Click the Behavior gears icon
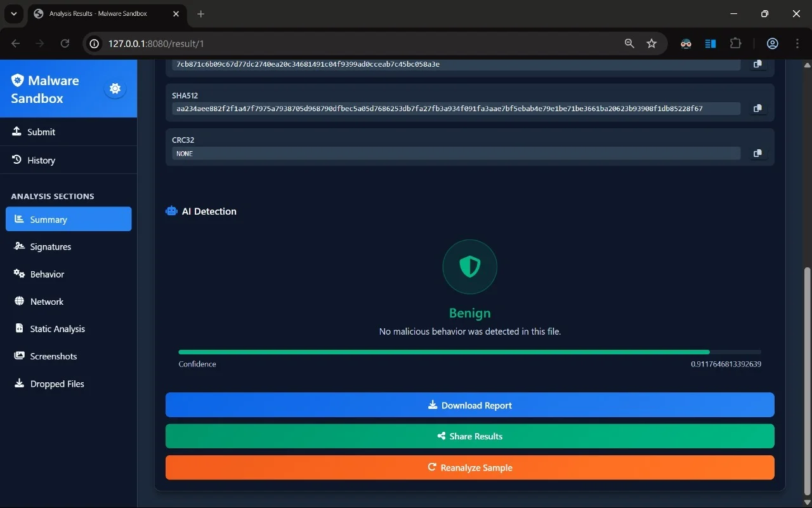The image size is (812, 508). coord(19,274)
